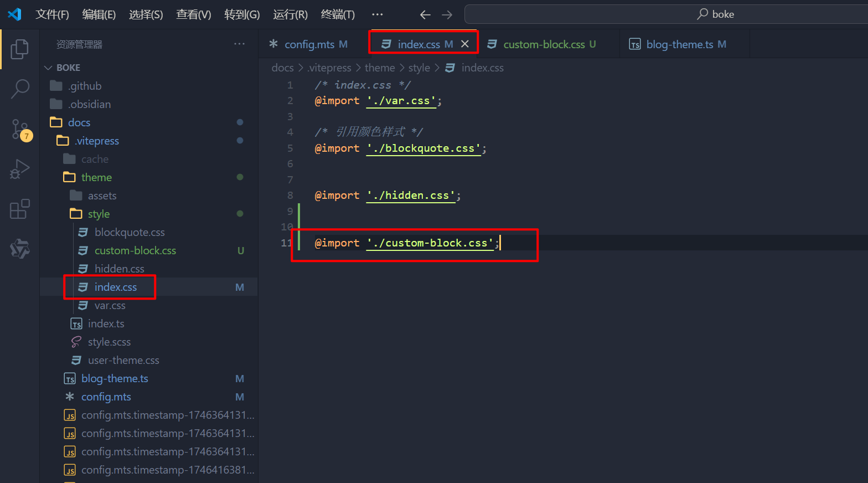Viewport: 868px width, 483px height.
Task: Open the 终端(T) menu
Action: [338, 14]
